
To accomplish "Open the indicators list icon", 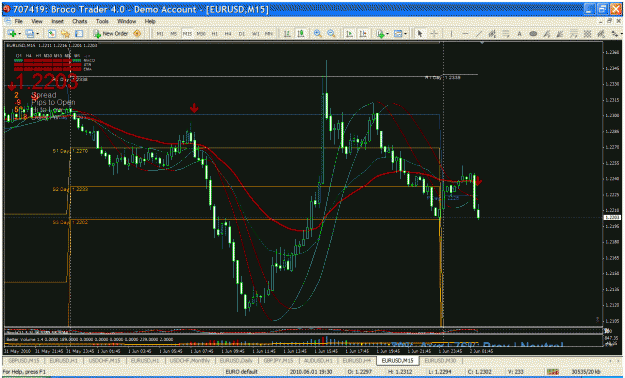I will point(380,34).
